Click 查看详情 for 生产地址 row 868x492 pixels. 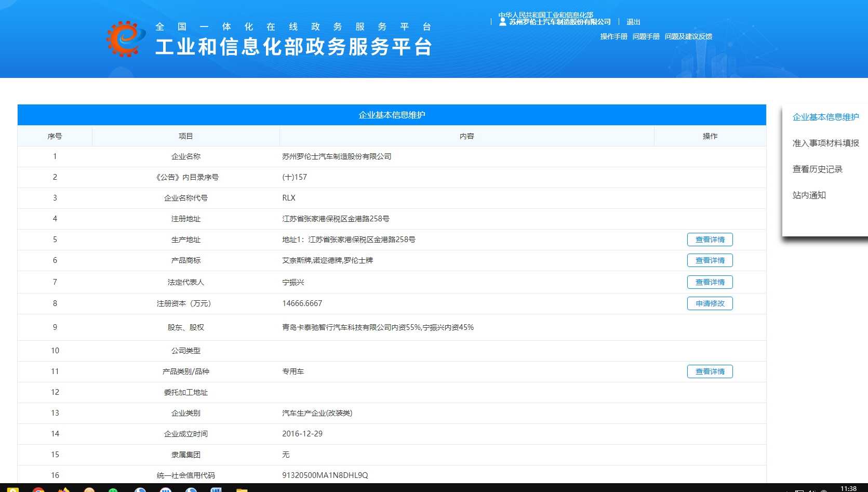[x=710, y=240]
